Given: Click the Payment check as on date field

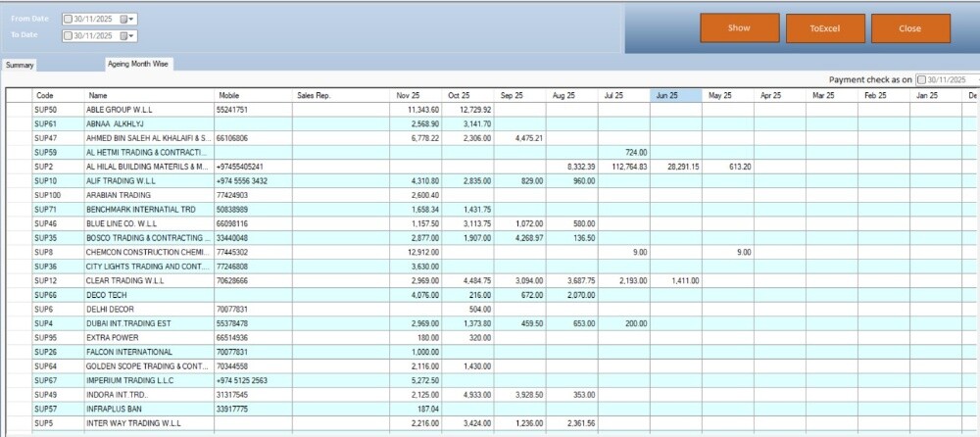Looking at the screenshot, I should (x=948, y=80).
